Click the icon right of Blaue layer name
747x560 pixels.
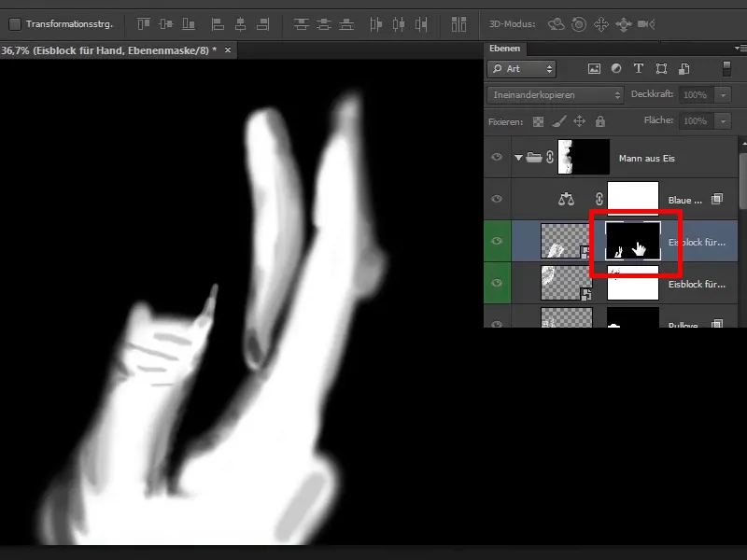point(717,199)
